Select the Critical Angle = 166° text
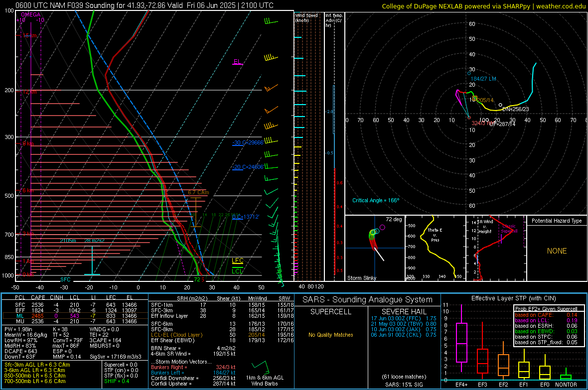The image size is (588, 390). [376, 200]
